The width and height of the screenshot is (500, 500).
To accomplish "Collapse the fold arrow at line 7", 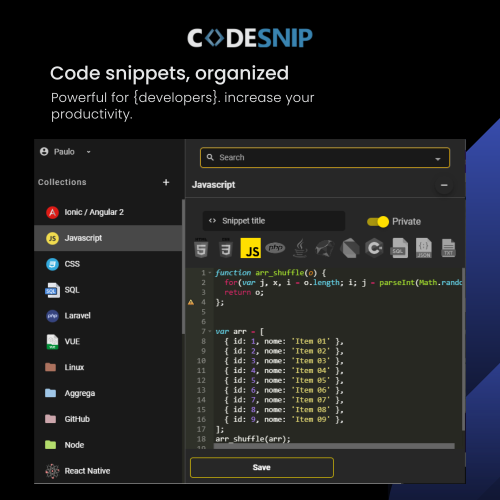I will [210, 331].
